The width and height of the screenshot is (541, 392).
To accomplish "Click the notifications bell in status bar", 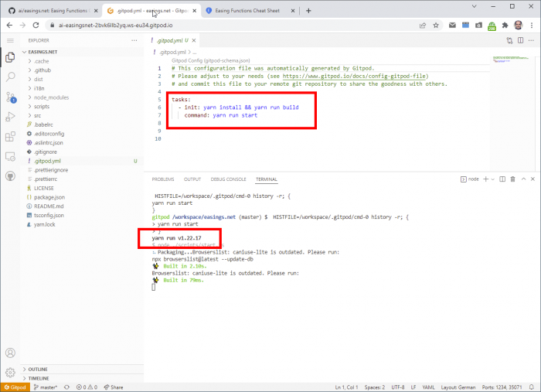I will click(x=532, y=387).
